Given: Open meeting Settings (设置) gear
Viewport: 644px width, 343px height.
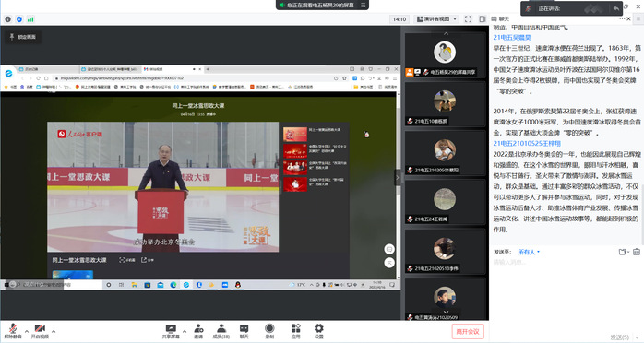Looking at the screenshot, I should (318, 331).
